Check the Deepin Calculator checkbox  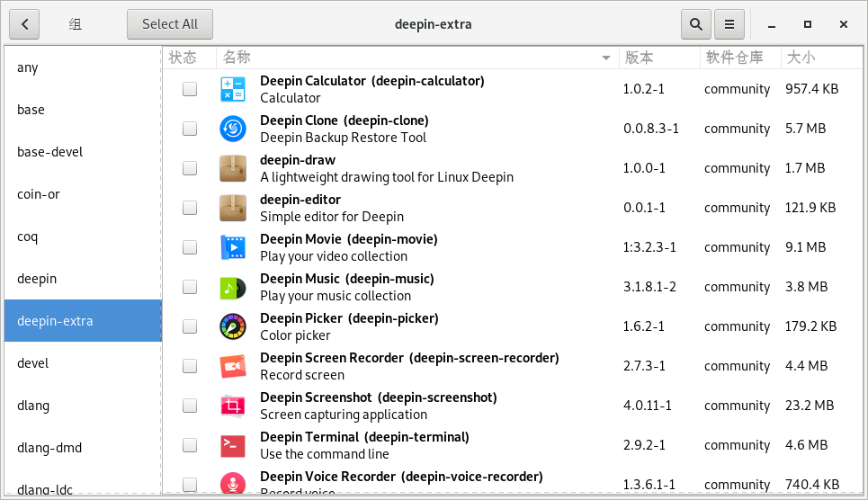(x=190, y=89)
